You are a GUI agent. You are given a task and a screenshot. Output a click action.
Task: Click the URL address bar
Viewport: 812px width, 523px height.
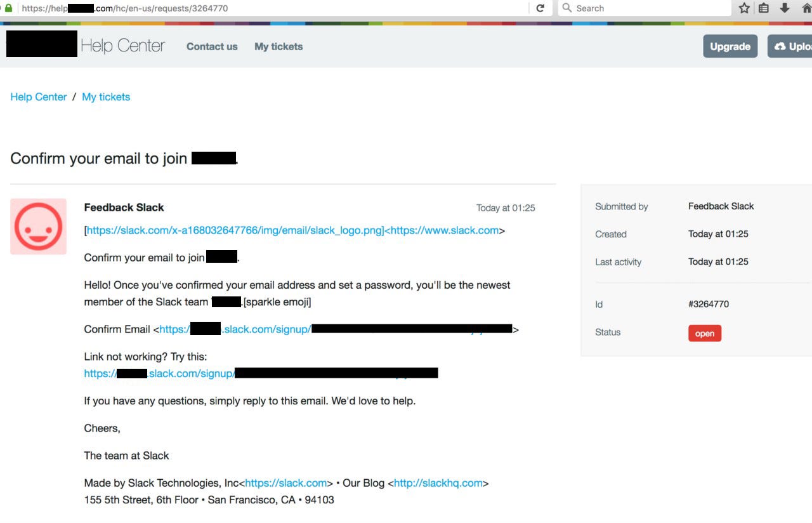(273, 8)
